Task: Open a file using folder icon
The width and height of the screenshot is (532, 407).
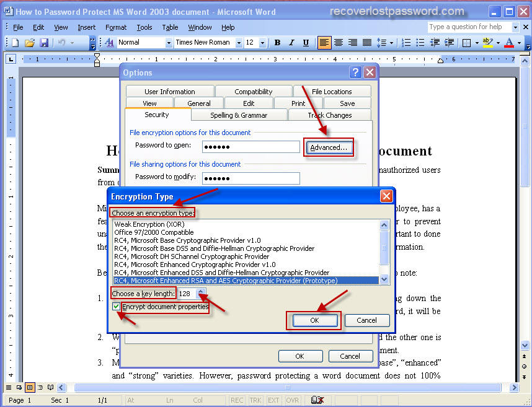Action: tap(30, 43)
